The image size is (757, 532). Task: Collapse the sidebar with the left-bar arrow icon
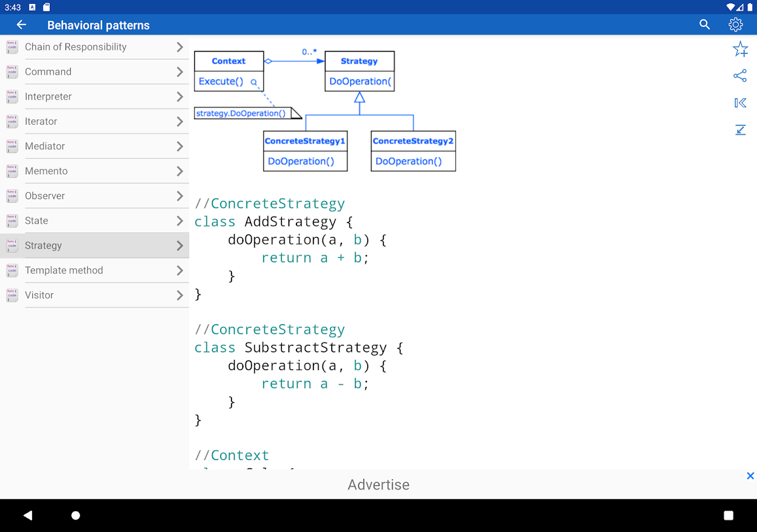pos(740,103)
